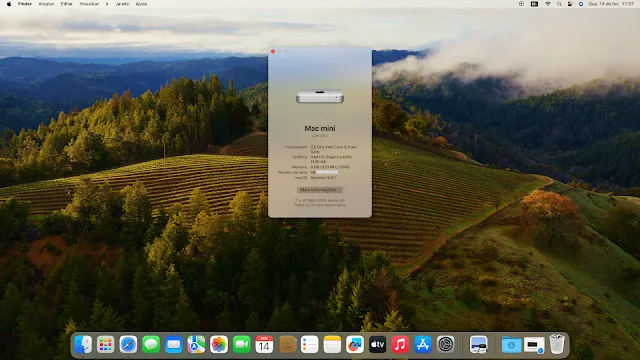Open Spotlight search in menu bar
This screenshot has width=640, height=360.
[559, 4]
